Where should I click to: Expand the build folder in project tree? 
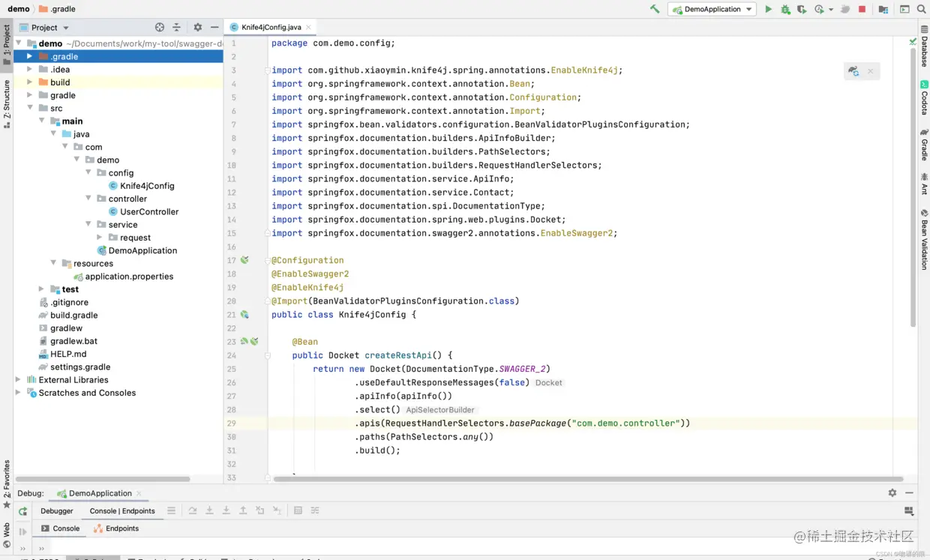pos(30,82)
